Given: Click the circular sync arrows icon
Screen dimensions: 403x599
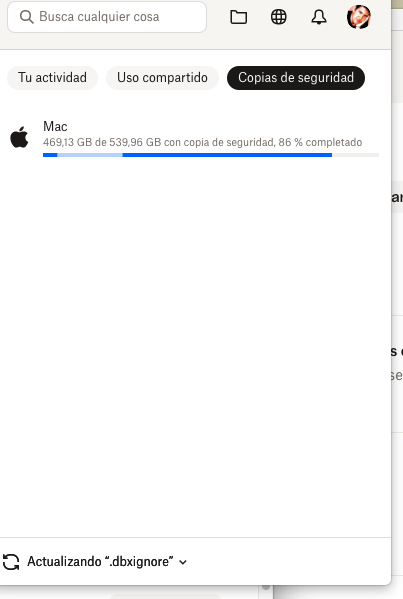Looking at the screenshot, I should [x=11, y=562].
